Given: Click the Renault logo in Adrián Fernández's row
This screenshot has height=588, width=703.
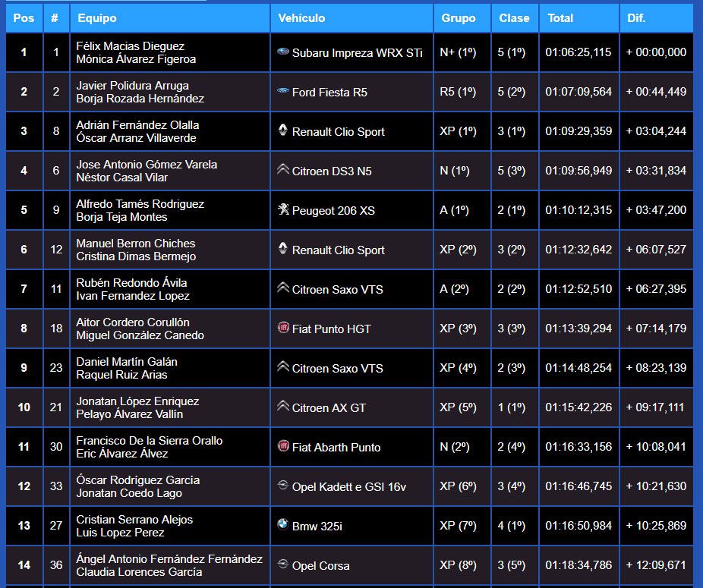Looking at the screenshot, I should point(283,130).
